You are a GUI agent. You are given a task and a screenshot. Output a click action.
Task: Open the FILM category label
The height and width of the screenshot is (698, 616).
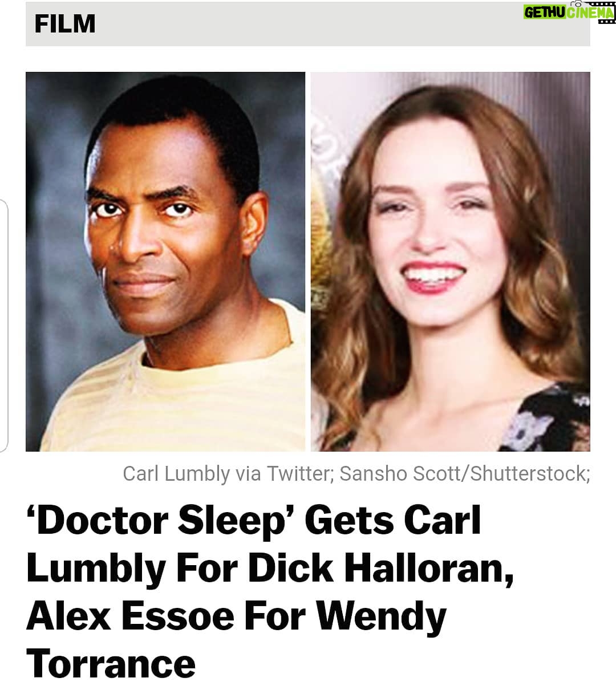pyautogui.click(x=65, y=24)
